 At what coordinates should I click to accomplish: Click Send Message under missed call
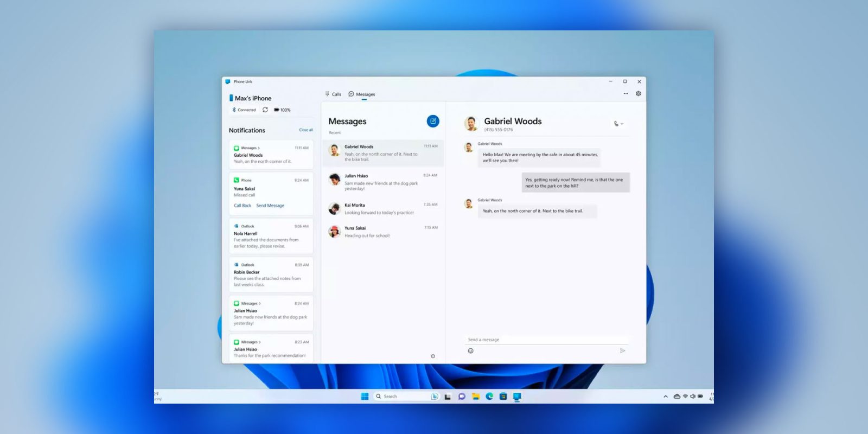click(x=270, y=206)
